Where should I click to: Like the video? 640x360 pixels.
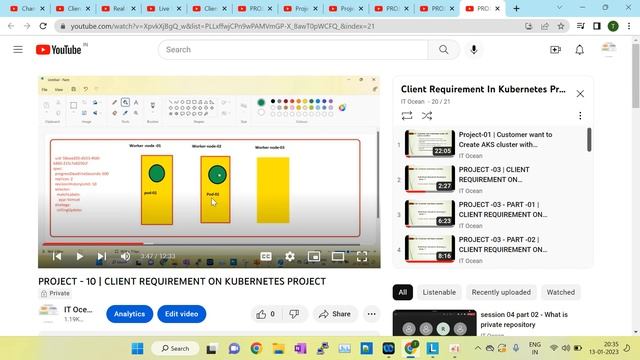point(265,314)
